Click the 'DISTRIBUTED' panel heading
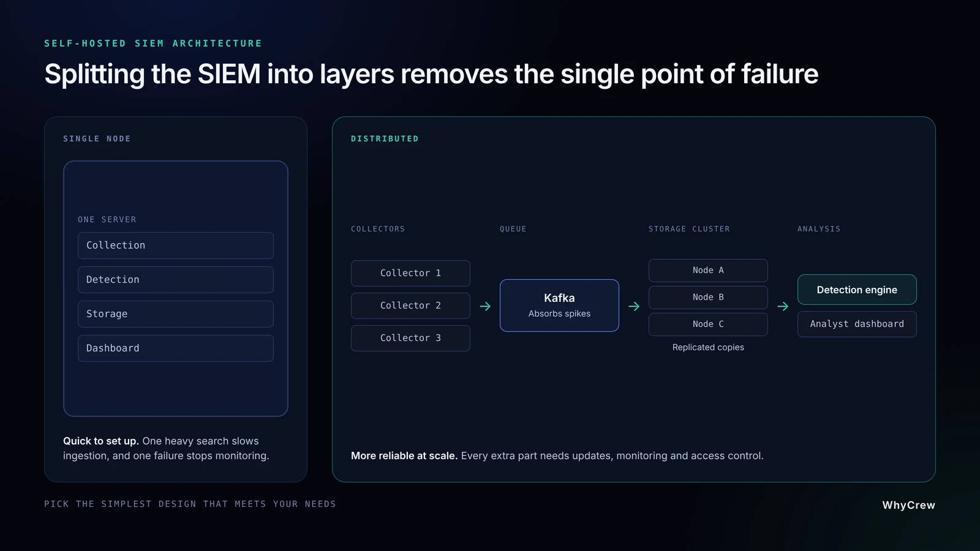The image size is (980, 551). point(385,139)
